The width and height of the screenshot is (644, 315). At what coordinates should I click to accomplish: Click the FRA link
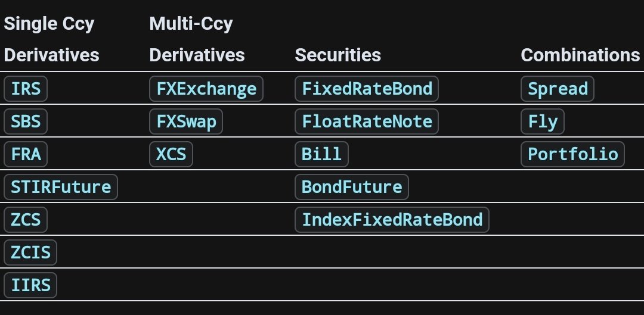pos(26,154)
